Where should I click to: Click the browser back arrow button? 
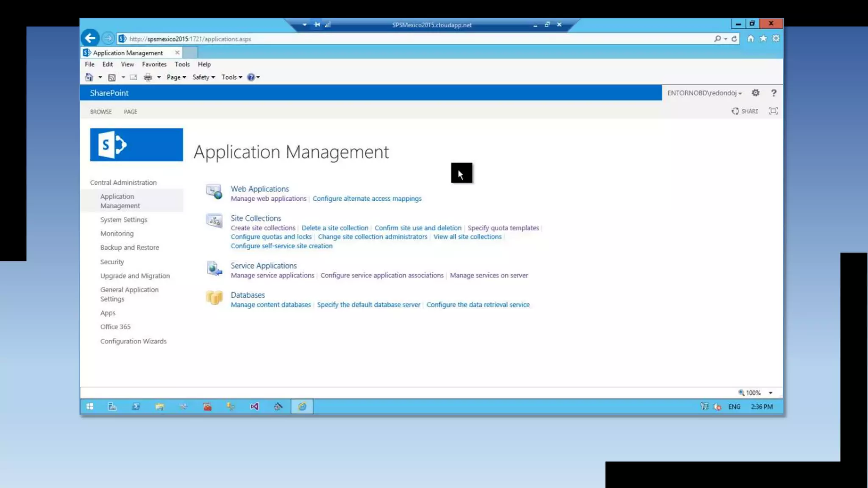click(90, 39)
